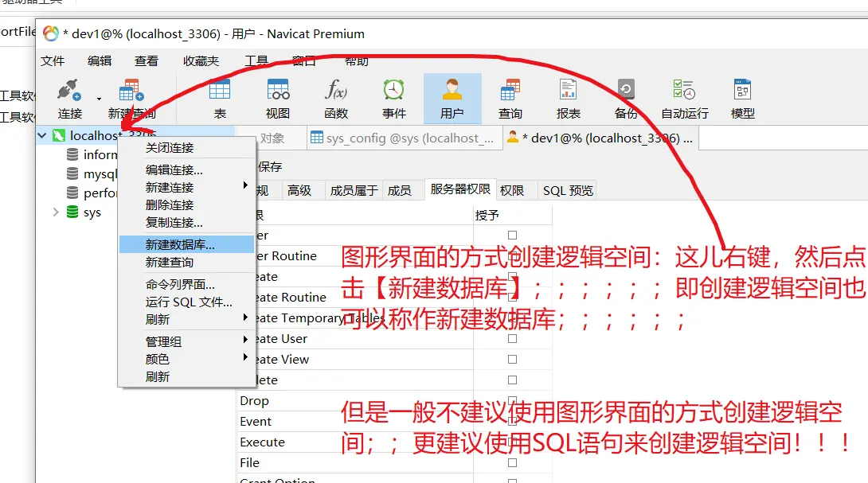
Task: Toggle the Create View privilege checkbox
Action: [513, 359]
